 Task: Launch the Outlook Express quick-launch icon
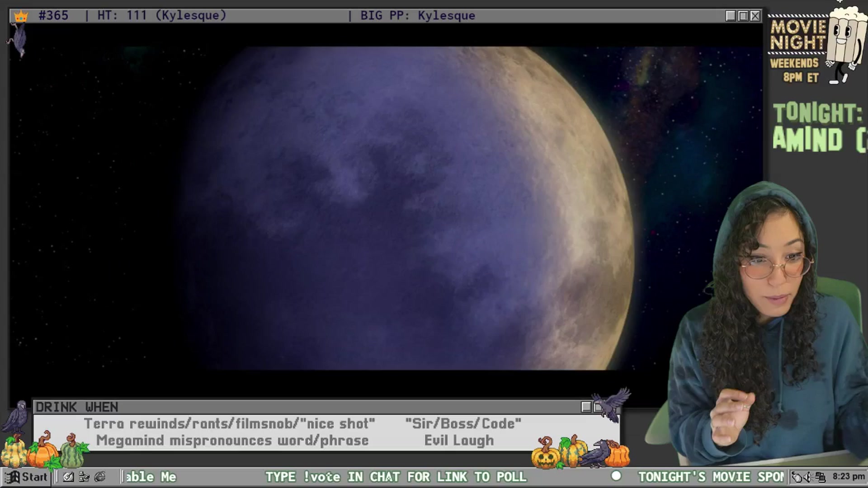click(x=84, y=477)
